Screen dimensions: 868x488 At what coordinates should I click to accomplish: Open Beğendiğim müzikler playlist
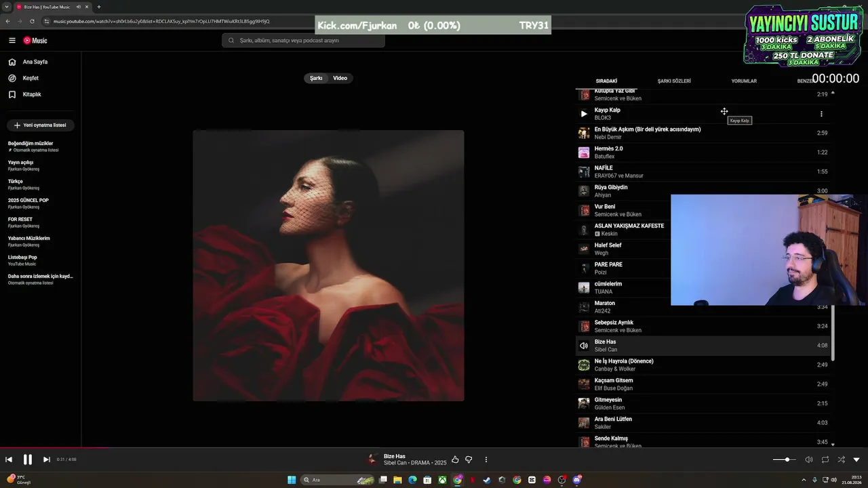(x=40, y=146)
